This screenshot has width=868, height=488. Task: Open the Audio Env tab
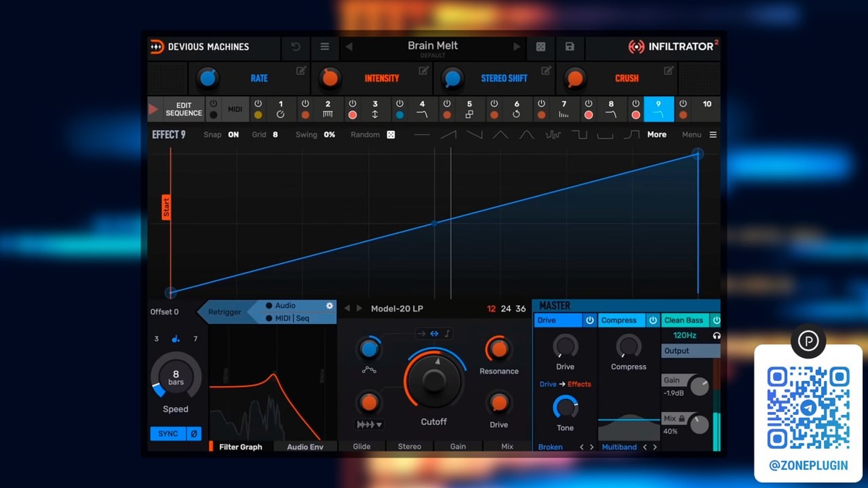(x=305, y=447)
